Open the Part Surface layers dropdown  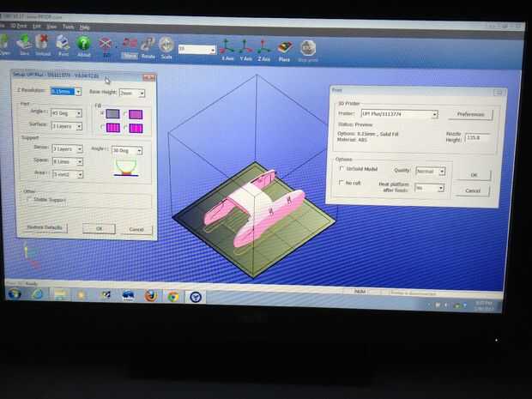[x=79, y=126]
